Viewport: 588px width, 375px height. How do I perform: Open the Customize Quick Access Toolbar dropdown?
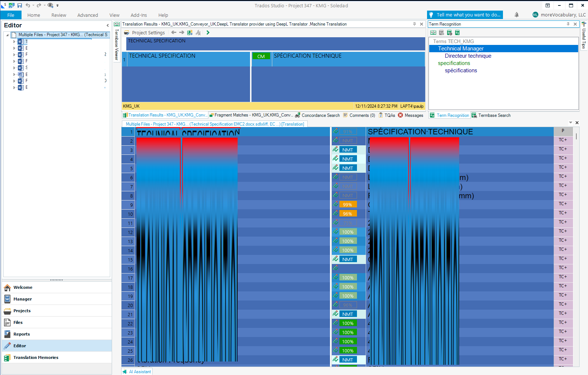(x=58, y=5)
